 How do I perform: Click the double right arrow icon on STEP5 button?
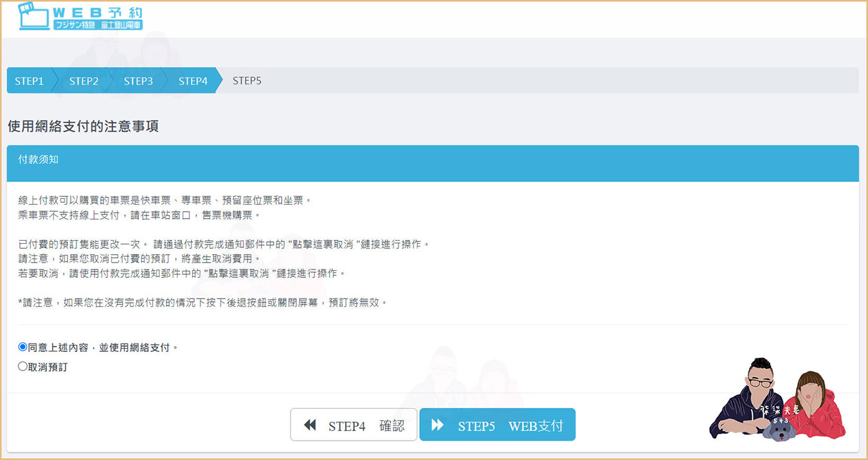click(x=438, y=425)
